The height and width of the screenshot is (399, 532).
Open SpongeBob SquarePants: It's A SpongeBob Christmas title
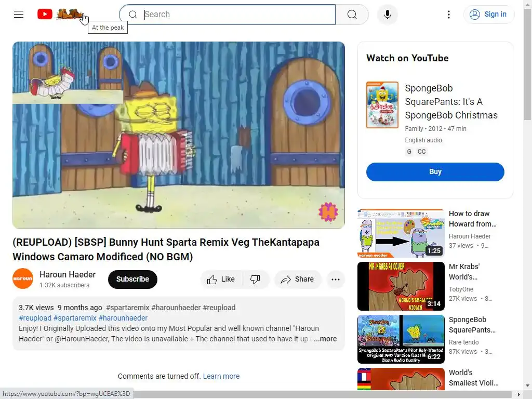tap(451, 102)
